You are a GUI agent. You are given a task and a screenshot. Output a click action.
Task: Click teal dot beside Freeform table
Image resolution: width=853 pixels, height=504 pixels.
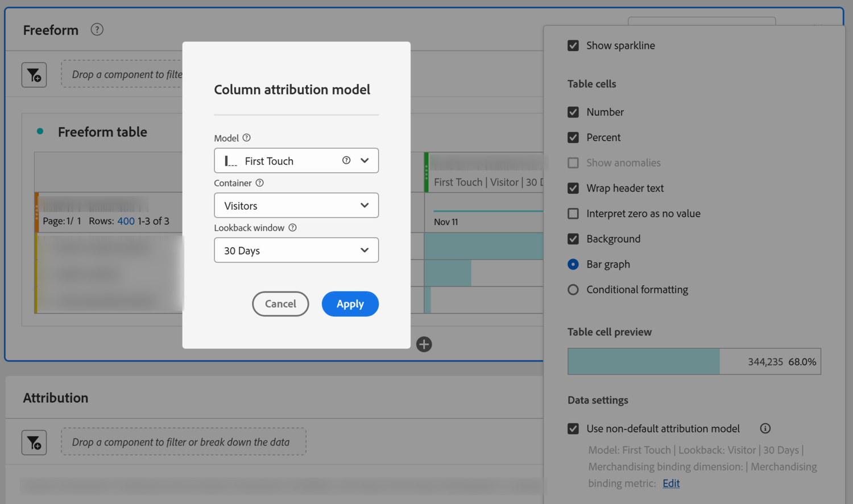(40, 131)
